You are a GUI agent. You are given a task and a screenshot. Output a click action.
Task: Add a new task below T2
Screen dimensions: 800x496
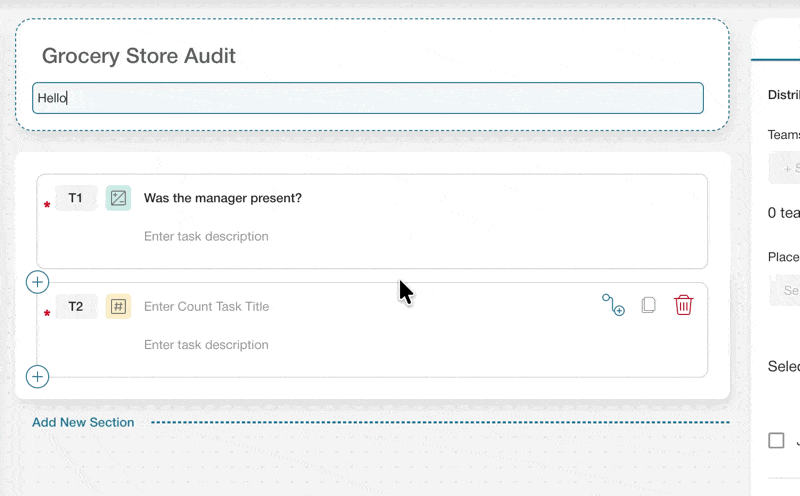click(37, 377)
